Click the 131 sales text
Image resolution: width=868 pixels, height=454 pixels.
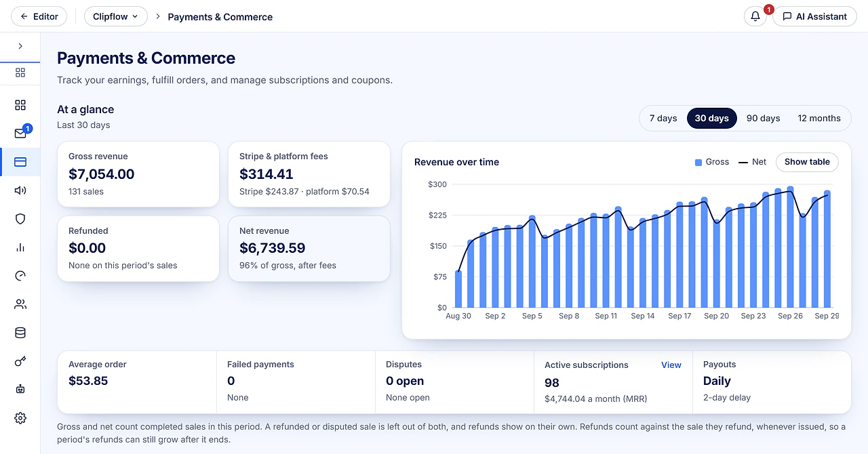click(86, 192)
